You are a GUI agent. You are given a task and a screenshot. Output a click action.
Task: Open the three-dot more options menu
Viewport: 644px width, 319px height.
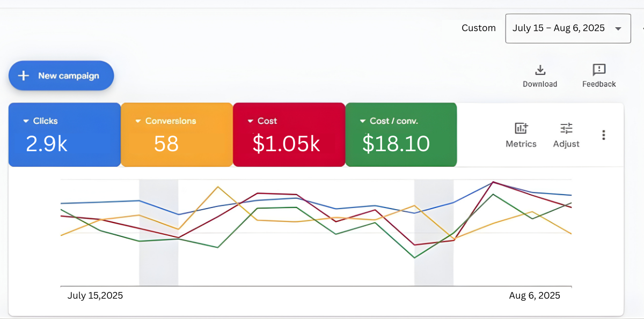point(604,135)
